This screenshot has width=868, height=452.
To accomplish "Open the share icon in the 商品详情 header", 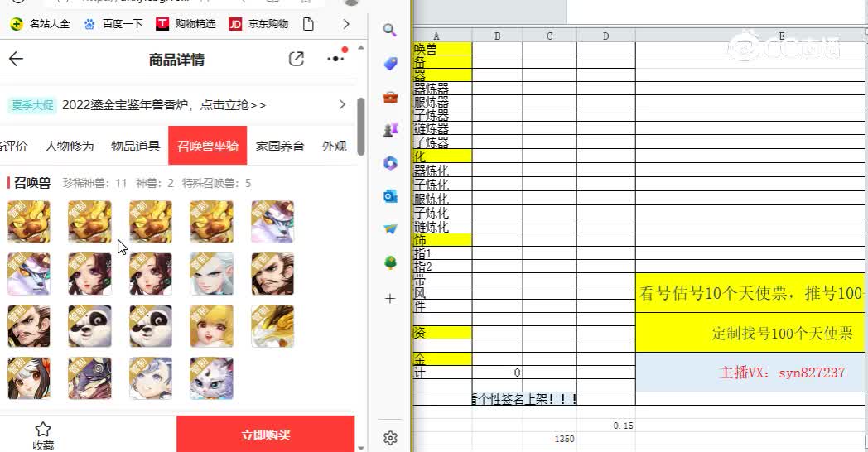I will [297, 59].
